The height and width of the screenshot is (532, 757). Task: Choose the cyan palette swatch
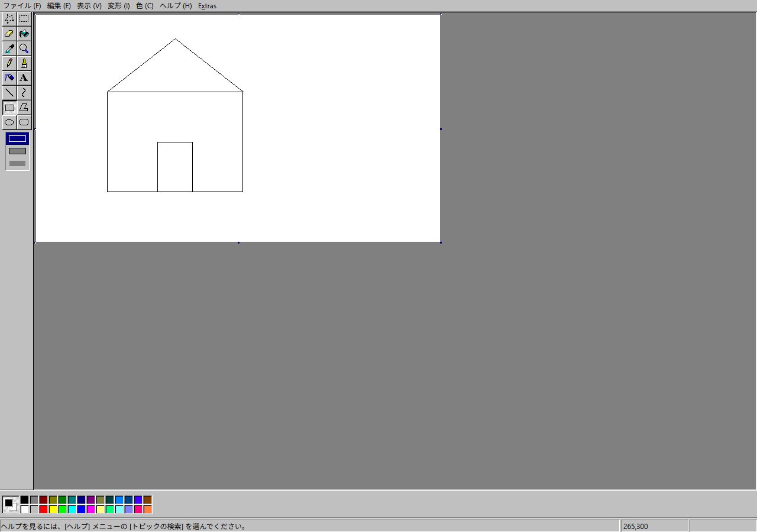[x=72, y=510]
